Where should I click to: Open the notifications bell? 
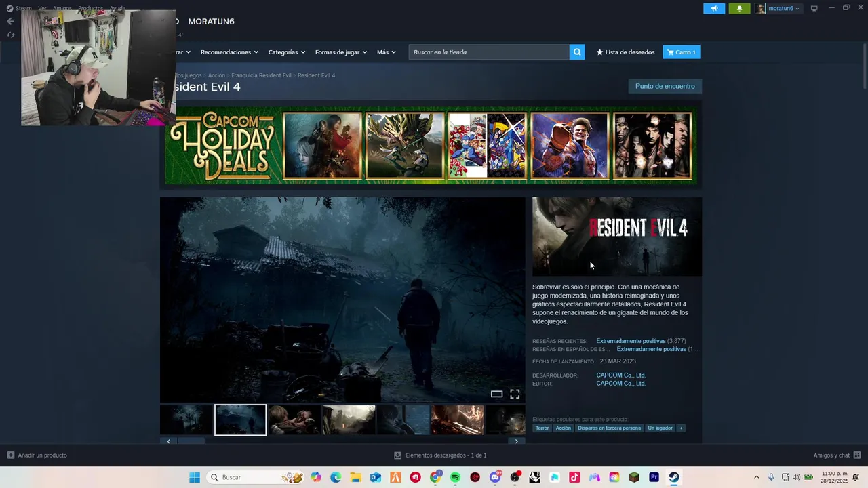(x=739, y=8)
